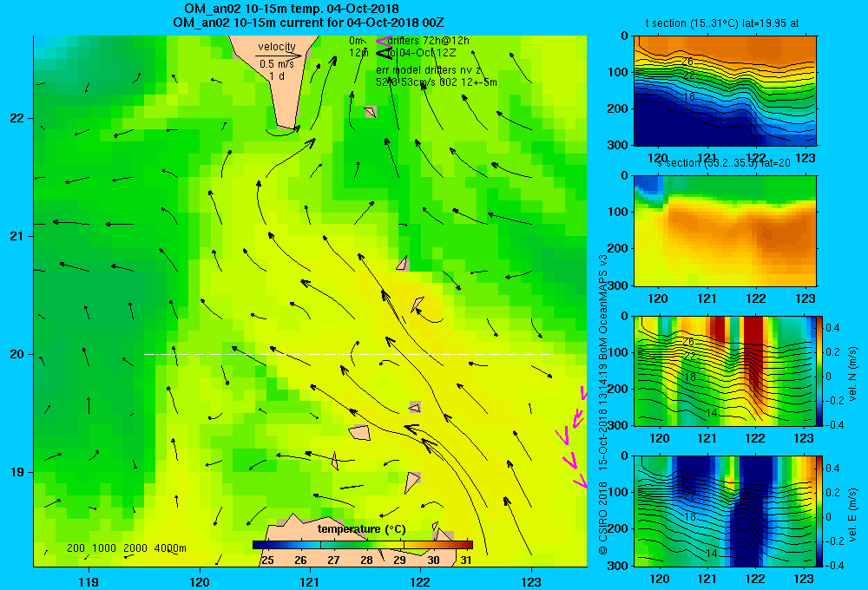
Task: Click the "to 04-Oct 12Z" legend text
Action: click(421, 53)
